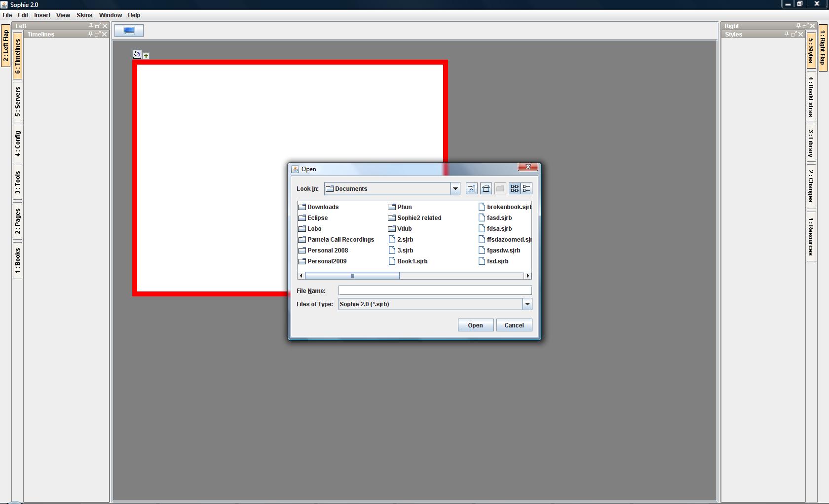
Task: Select the 4: Config tab
Action: 17,144
